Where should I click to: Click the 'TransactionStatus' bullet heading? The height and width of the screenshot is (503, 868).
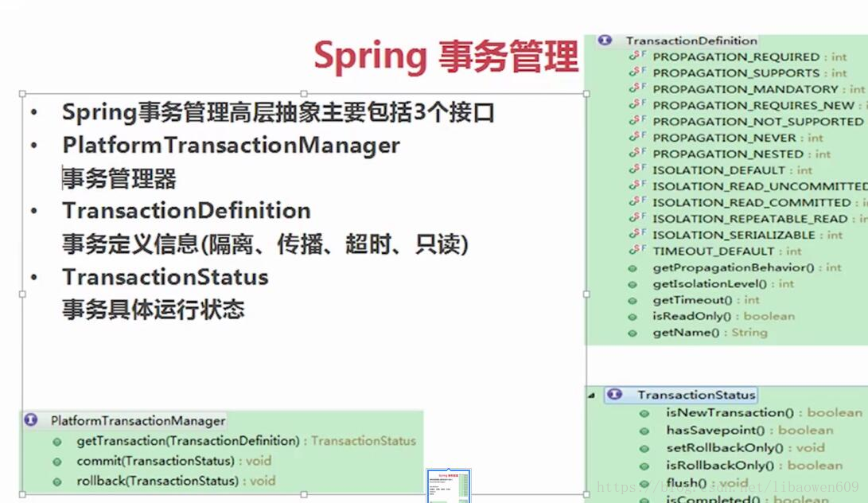[165, 277]
